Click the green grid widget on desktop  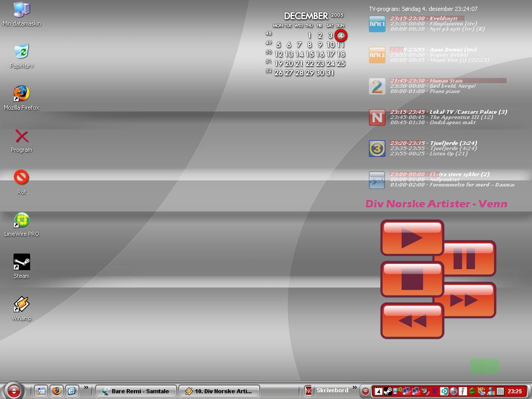(485, 366)
